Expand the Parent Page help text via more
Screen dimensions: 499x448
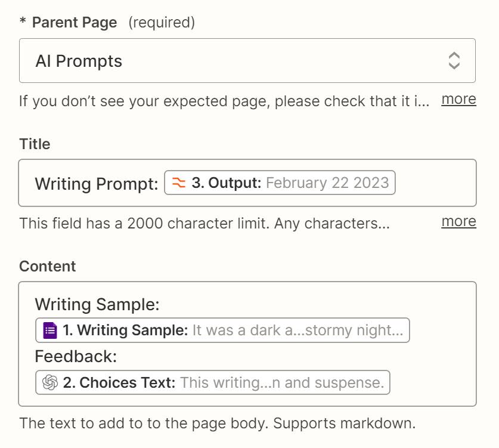point(458,99)
